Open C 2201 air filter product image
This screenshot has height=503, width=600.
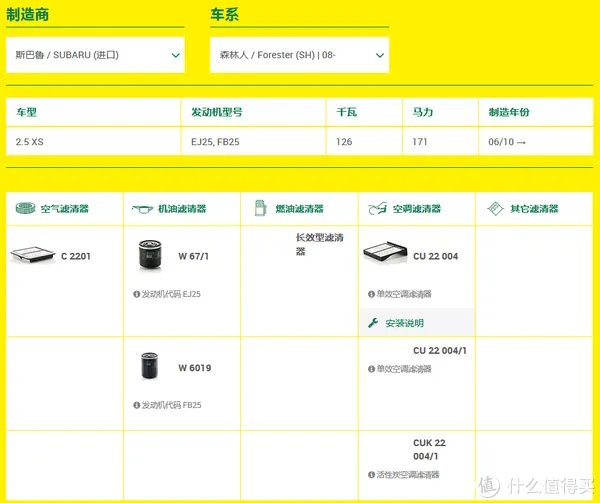(33, 255)
